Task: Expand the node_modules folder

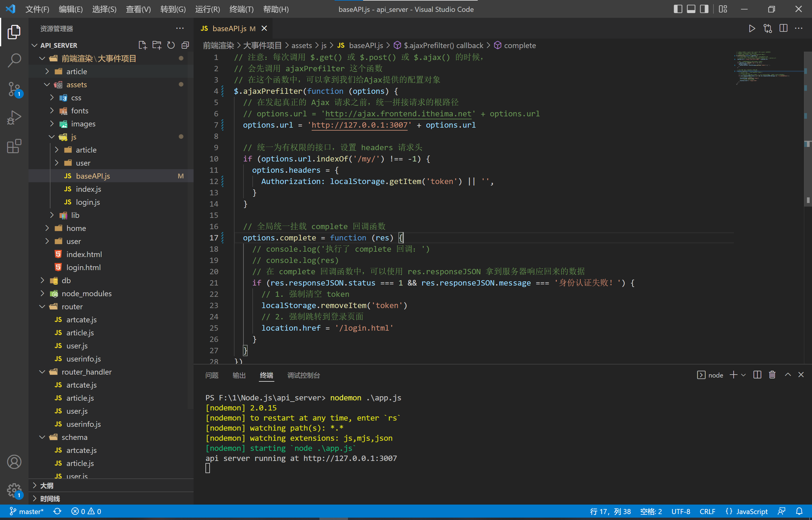Action: click(86, 294)
